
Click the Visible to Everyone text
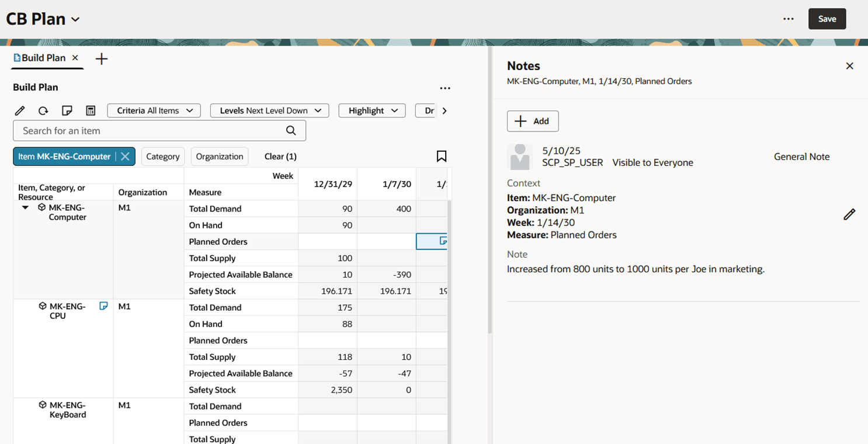point(652,162)
